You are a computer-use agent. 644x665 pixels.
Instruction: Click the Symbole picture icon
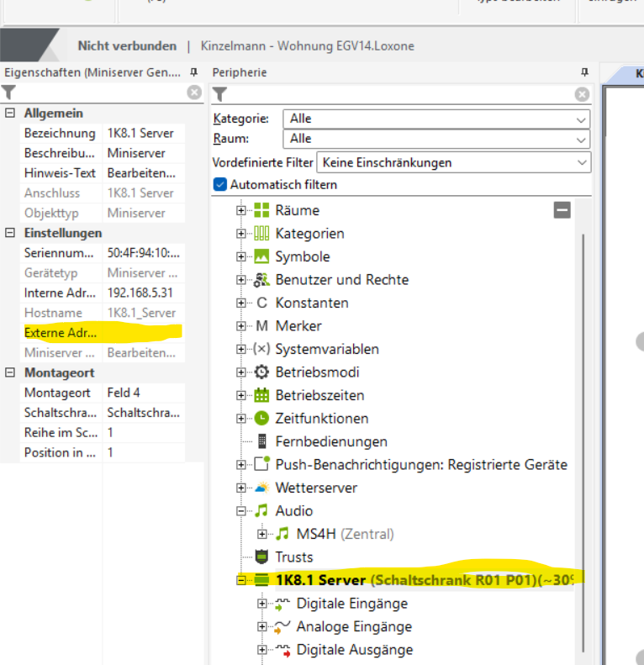click(x=261, y=256)
